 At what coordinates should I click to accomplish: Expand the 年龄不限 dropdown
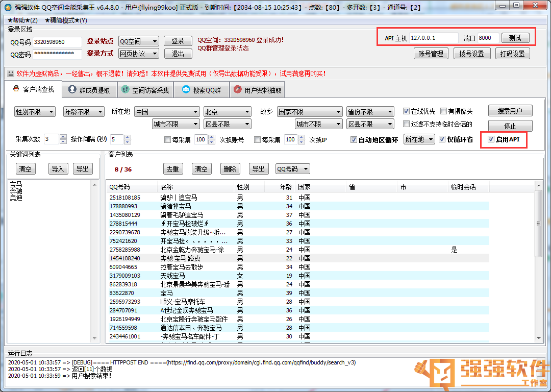click(x=84, y=112)
